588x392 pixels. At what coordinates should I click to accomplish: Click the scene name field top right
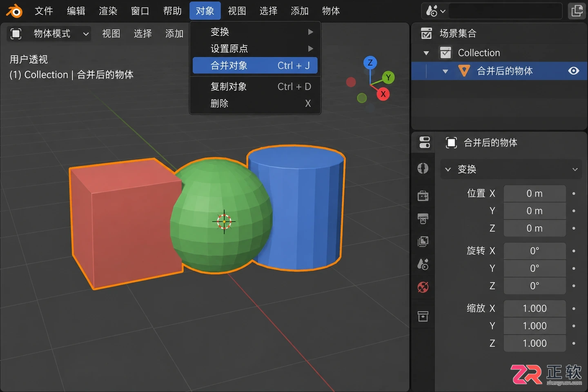pos(505,11)
